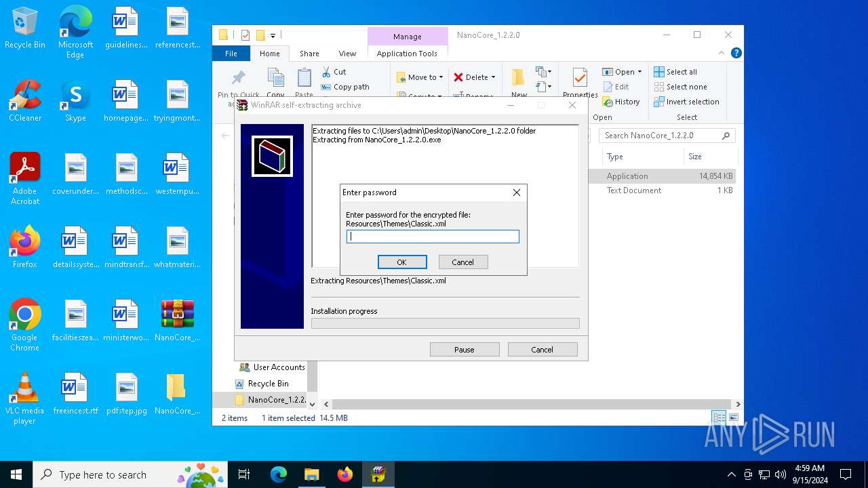The height and width of the screenshot is (488, 868).
Task: Click Select all in ribbon
Action: point(675,72)
